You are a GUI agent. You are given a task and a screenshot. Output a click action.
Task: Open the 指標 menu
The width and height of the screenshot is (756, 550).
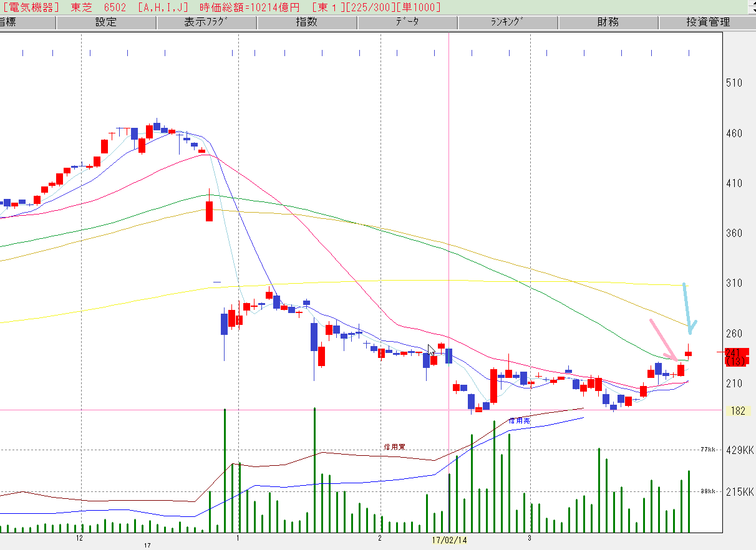(27, 22)
